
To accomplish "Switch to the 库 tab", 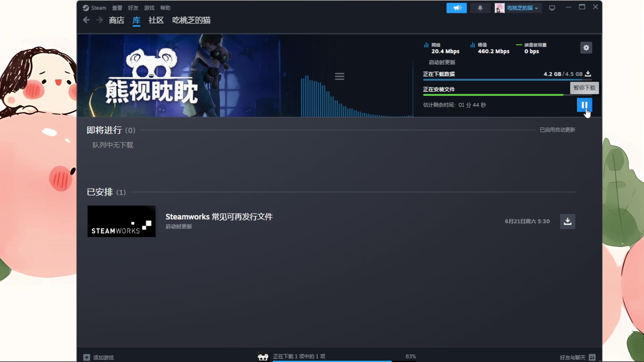I will pos(136,20).
